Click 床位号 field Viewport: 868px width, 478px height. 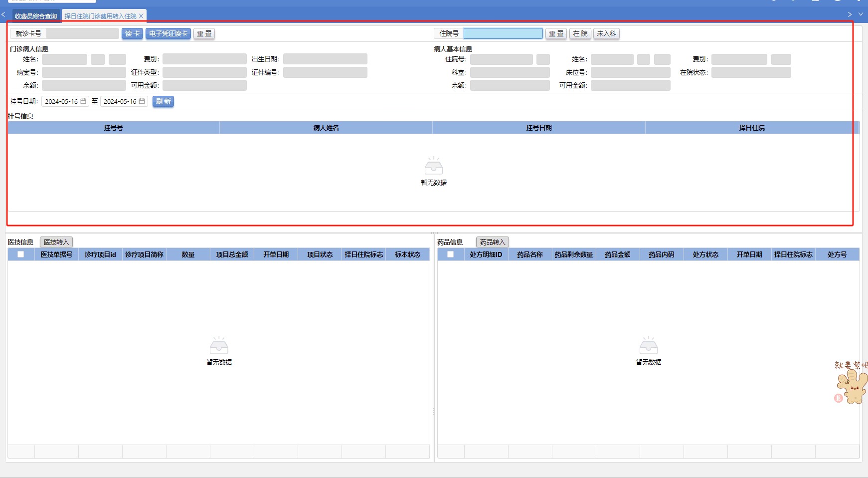[631, 72]
